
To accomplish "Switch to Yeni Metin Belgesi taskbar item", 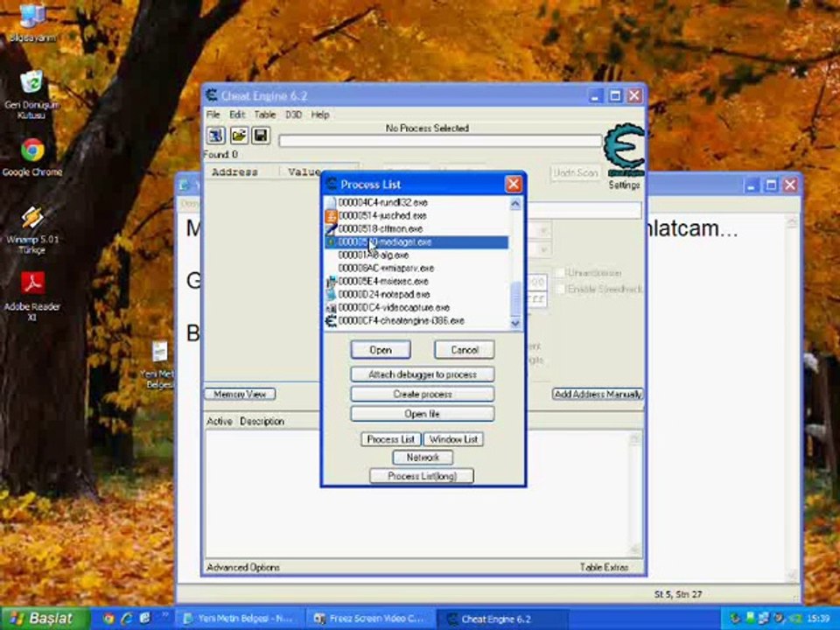I will pos(240,619).
